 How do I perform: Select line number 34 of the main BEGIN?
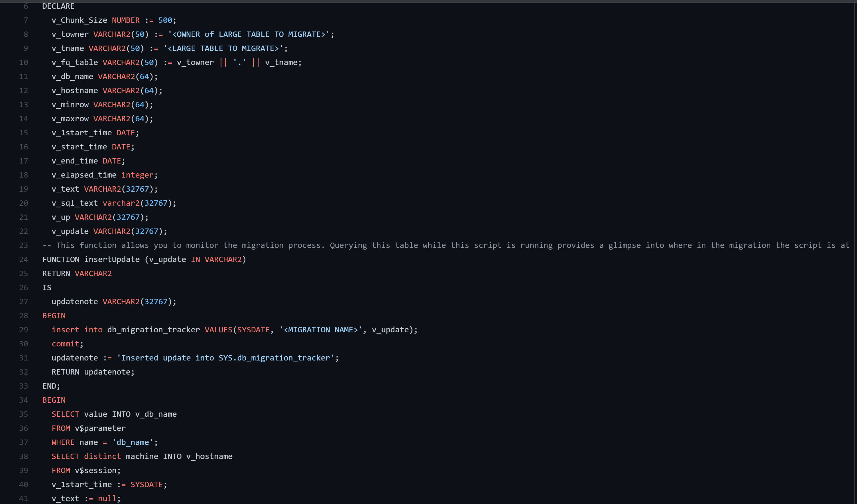23,400
